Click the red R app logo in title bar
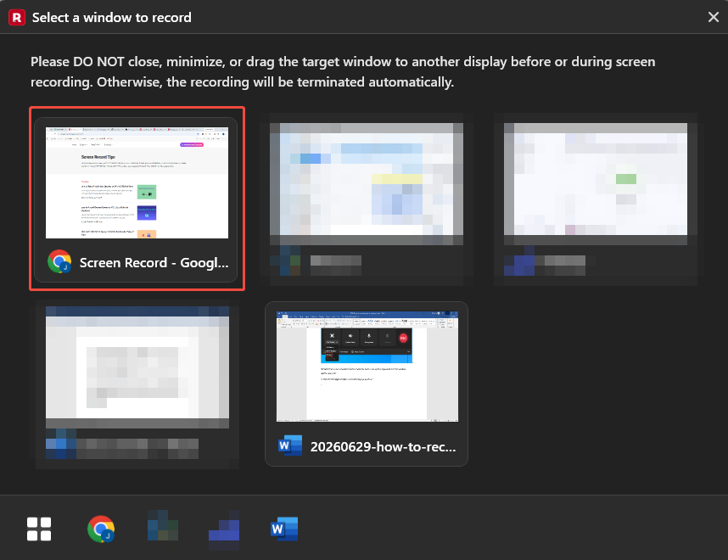Image resolution: width=728 pixels, height=560 pixels. click(17, 17)
